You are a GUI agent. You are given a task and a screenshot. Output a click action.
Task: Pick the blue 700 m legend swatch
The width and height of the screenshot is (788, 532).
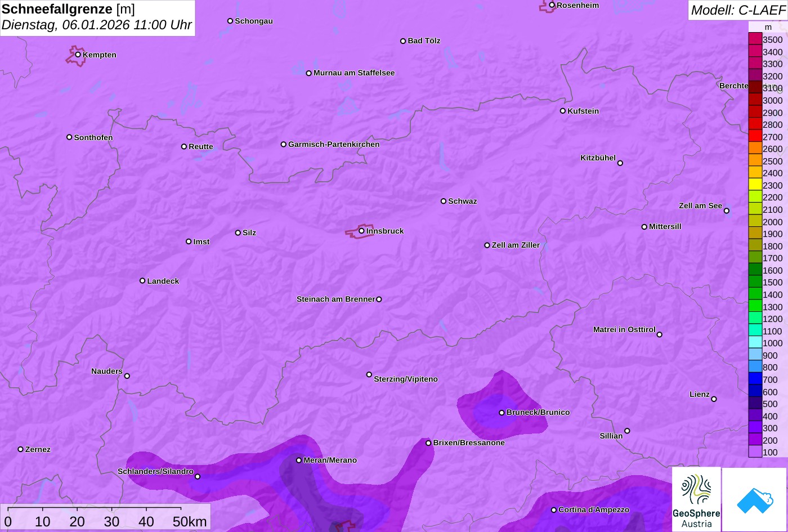click(755, 379)
